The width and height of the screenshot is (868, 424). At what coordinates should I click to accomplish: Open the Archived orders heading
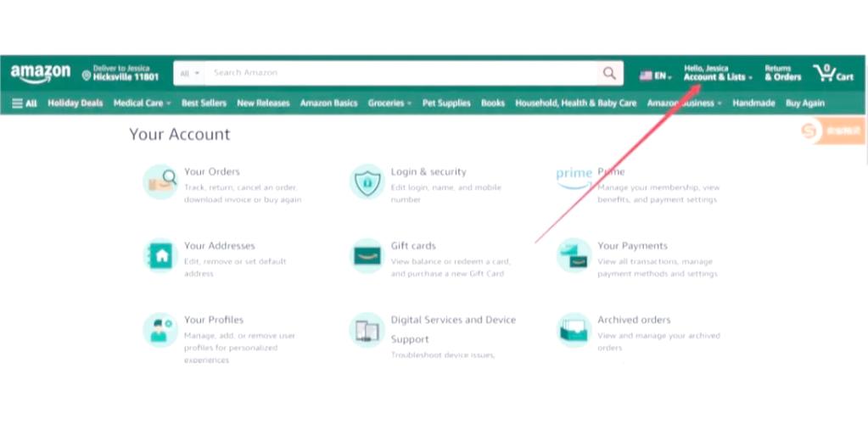pos(634,320)
